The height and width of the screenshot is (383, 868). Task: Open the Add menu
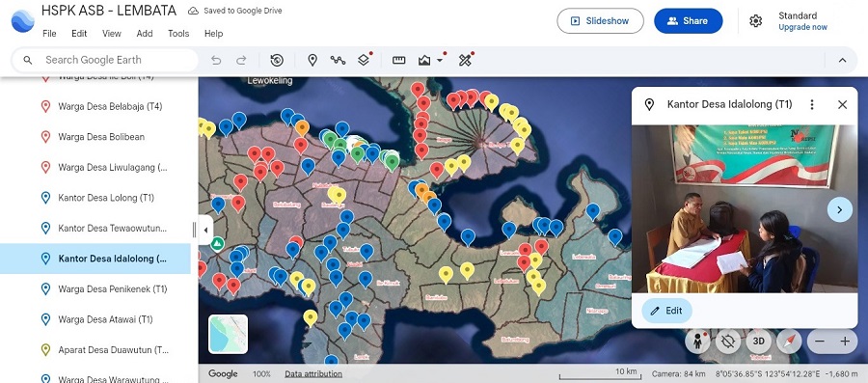point(145,33)
